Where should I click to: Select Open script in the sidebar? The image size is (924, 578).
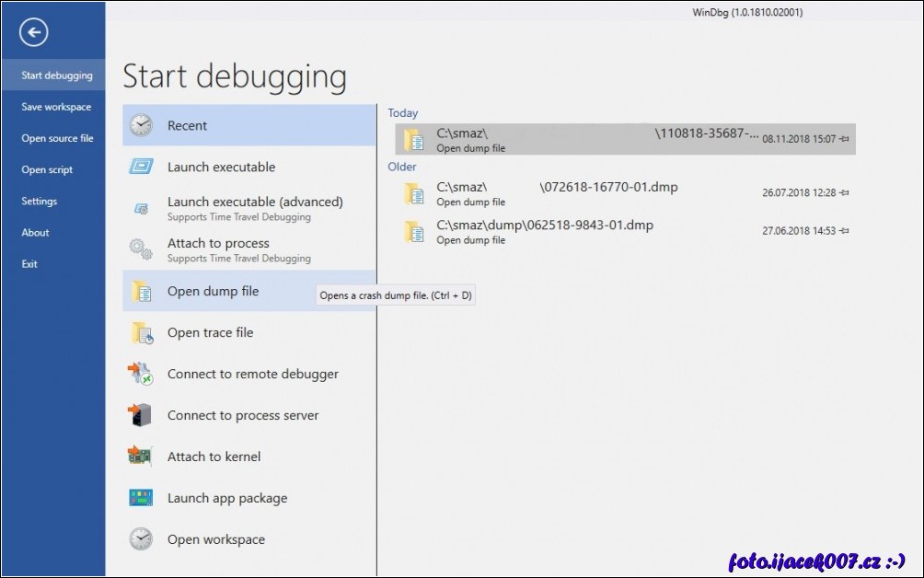(47, 170)
